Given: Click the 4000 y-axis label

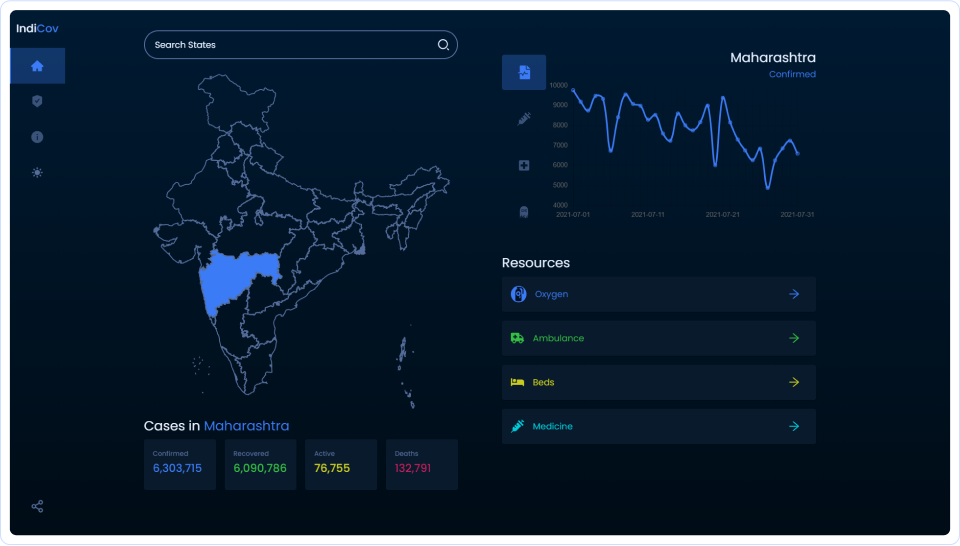Looking at the screenshot, I should click(x=560, y=205).
